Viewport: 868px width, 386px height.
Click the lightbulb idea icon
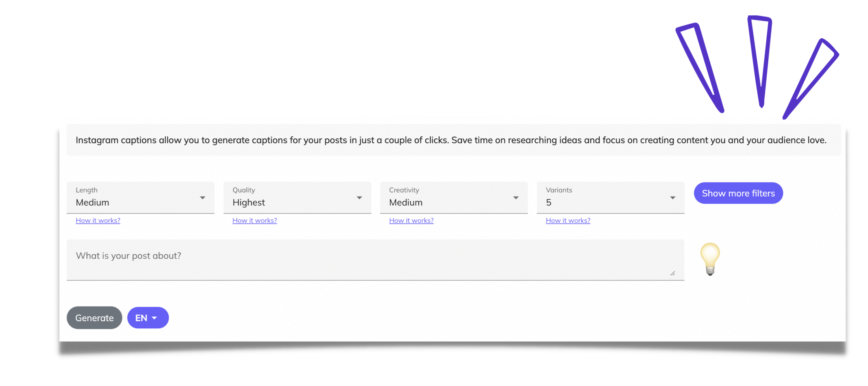[x=710, y=259]
